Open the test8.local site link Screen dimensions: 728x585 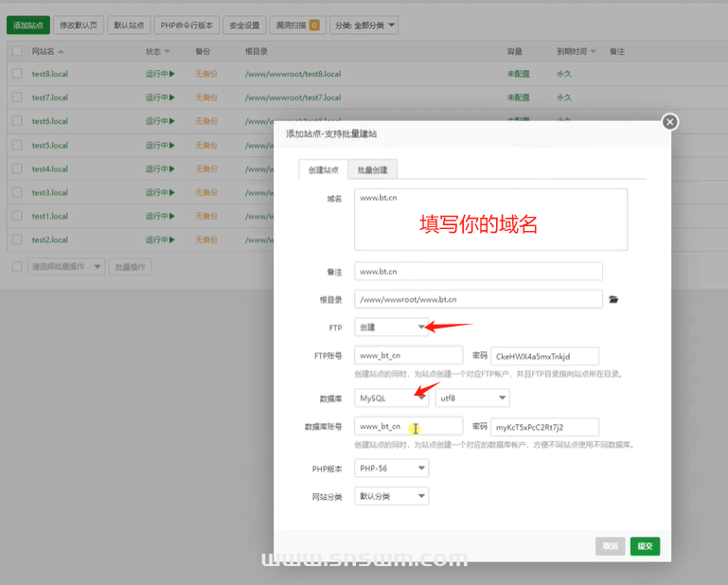coord(49,74)
